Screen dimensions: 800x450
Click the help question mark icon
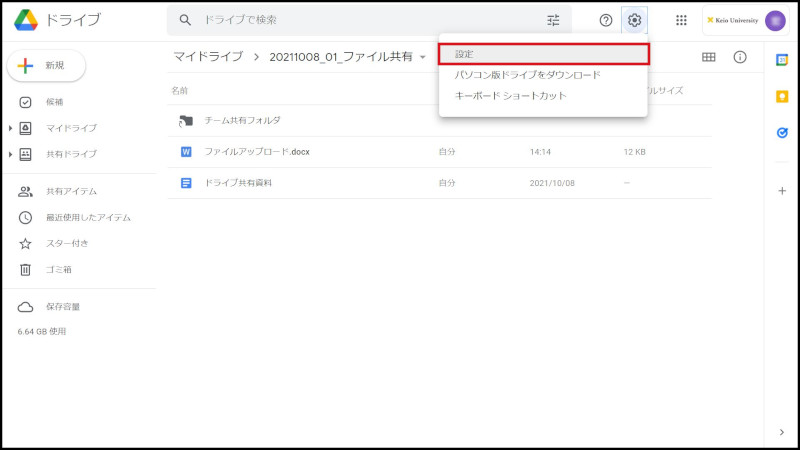click(x=605, y=20)
